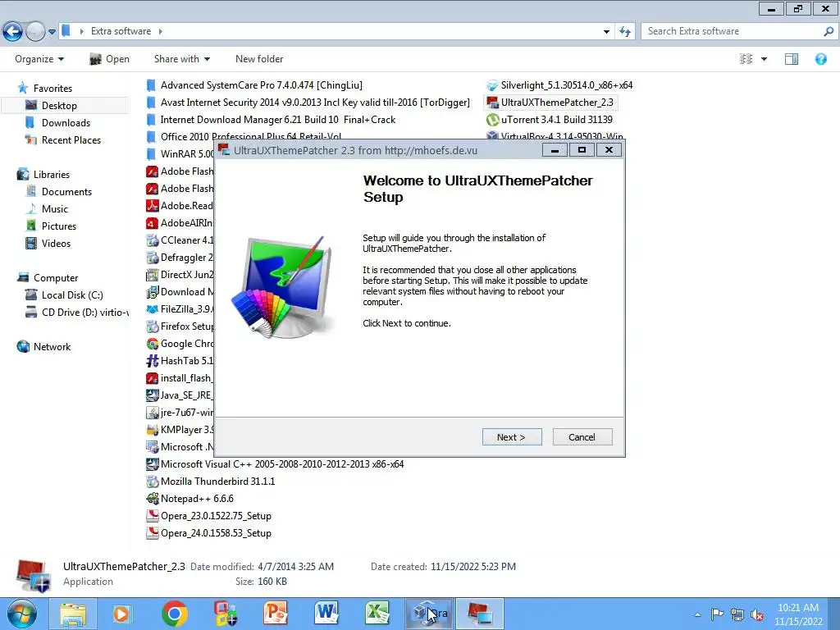Open the Windows Start menu
Viewport: 840px width, 630px height.
22,614
